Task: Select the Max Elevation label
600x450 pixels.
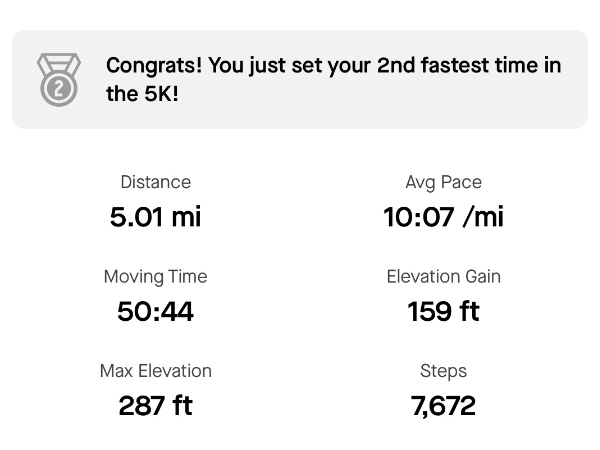Action: click(x=156, y=371)
